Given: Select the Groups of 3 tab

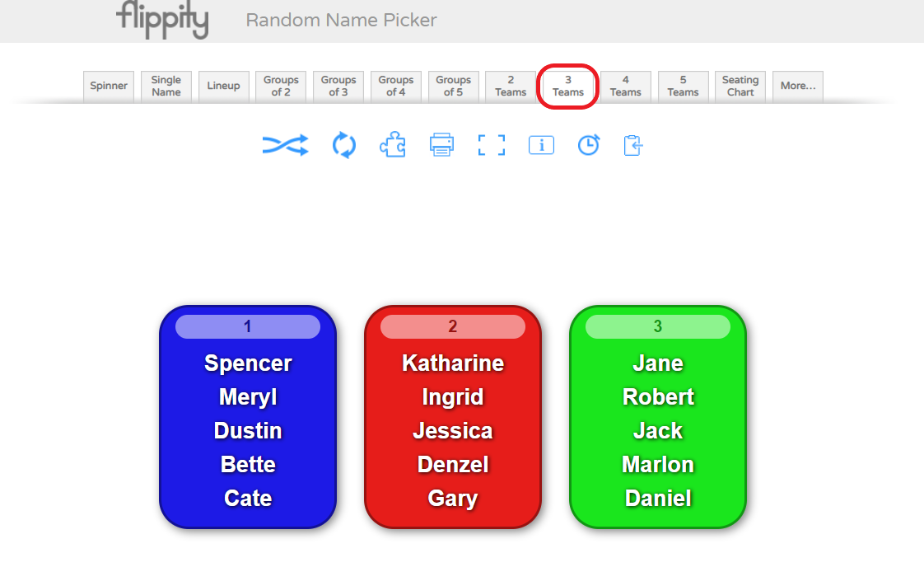Looking at the screenshot, I should [338, 86].
